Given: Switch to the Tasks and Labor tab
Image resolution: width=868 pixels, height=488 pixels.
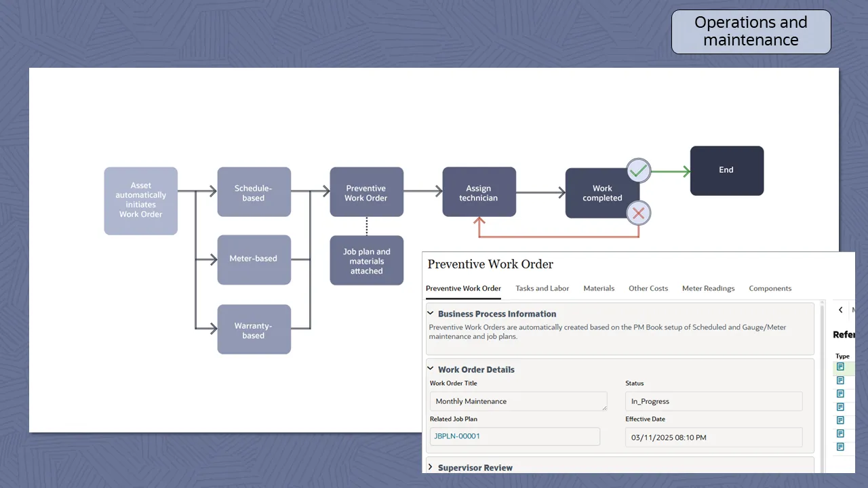Looking at the screenshot, I should click(542, 288).
